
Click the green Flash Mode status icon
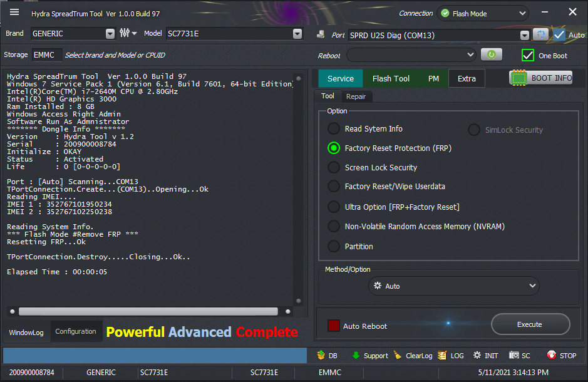[x=445, y=14]
